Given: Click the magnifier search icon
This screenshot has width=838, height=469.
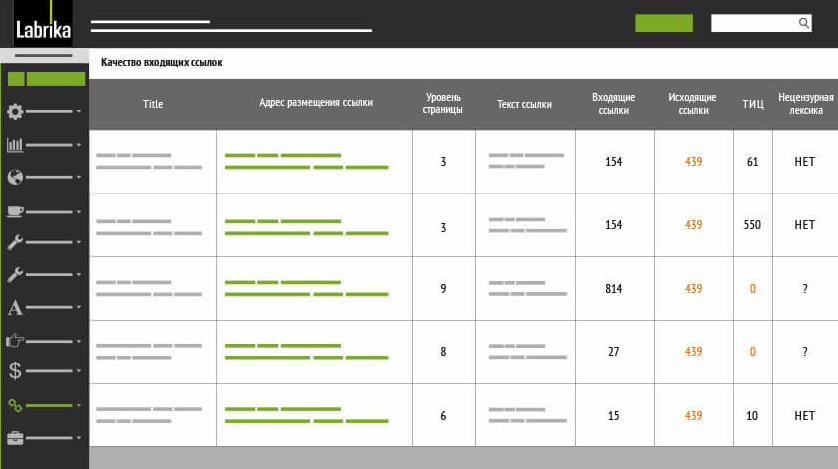Looking at the screenshot, I should click(804, 23).
